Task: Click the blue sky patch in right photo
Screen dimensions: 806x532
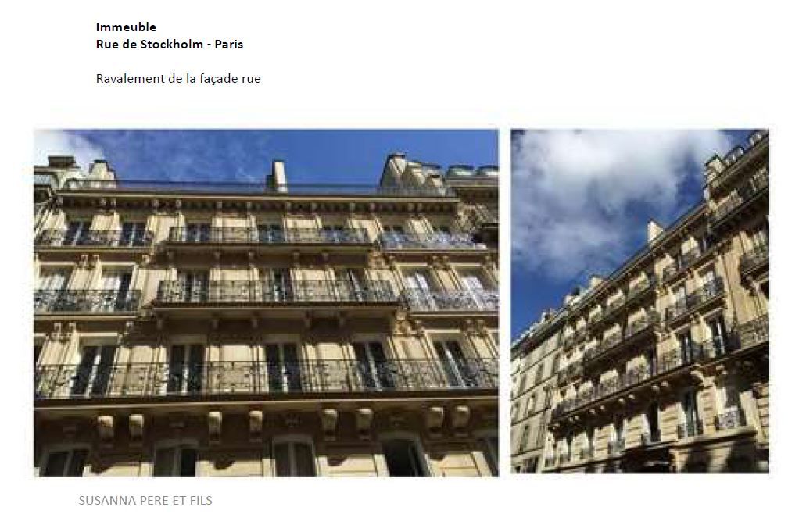Action: tap(529, 303)
